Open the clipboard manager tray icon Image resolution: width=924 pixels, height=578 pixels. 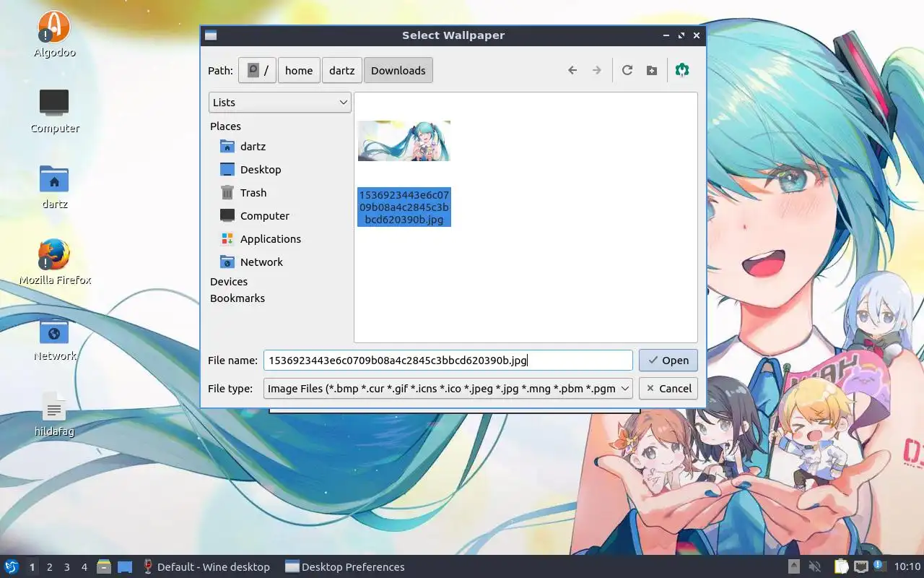point(842,567)
